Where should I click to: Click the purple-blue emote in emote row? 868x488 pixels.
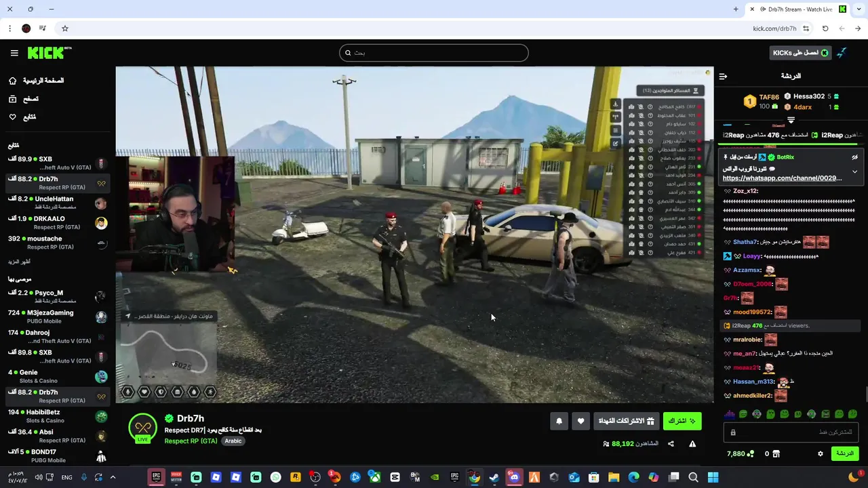[x=730, y=414]
